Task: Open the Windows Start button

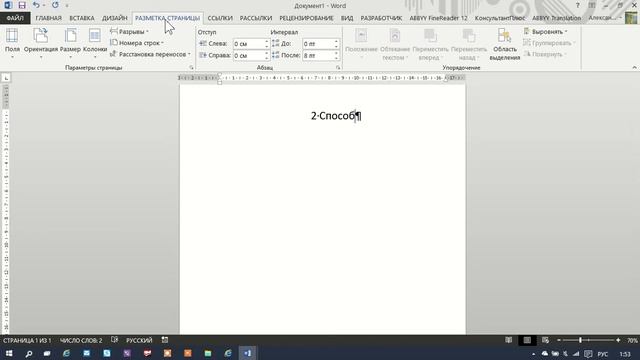Action: coord(9,353)
